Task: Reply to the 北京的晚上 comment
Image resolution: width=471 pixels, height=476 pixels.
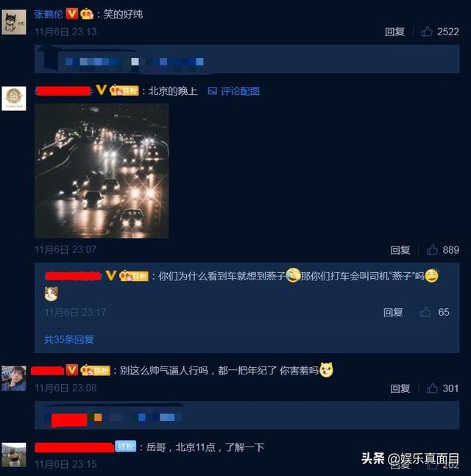Action: point(400,250)
